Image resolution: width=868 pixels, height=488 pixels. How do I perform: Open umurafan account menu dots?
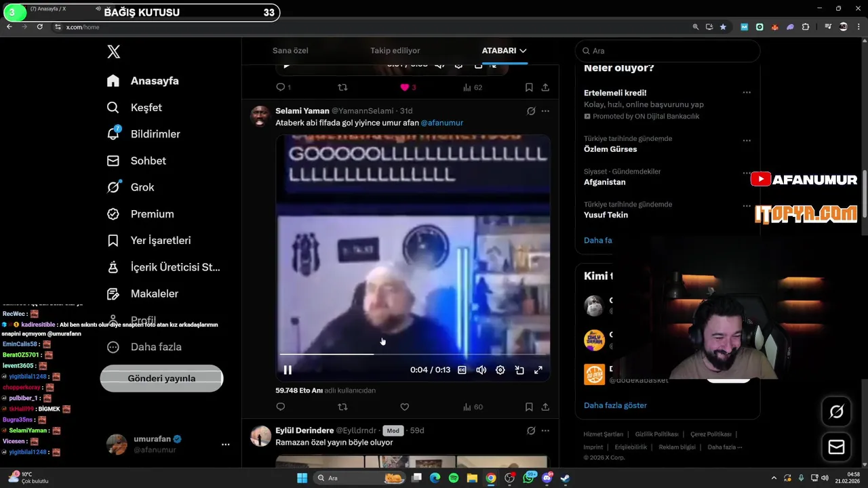point(225,445)
